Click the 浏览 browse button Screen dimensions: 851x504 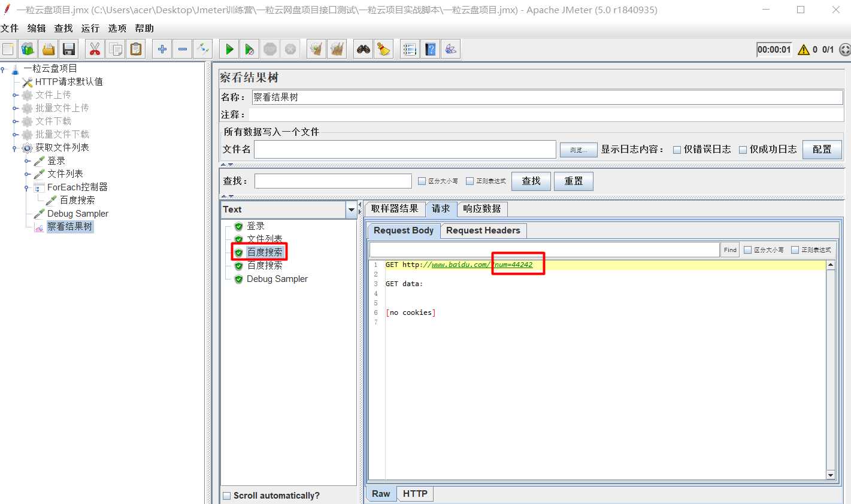[x=579, y=150]
